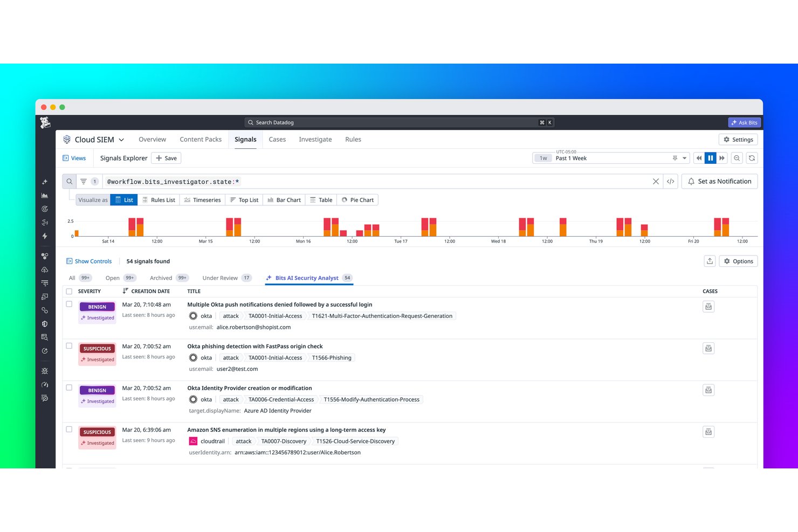Open the area-chart dashboards sidebar icon

click(x=45, y=196)
